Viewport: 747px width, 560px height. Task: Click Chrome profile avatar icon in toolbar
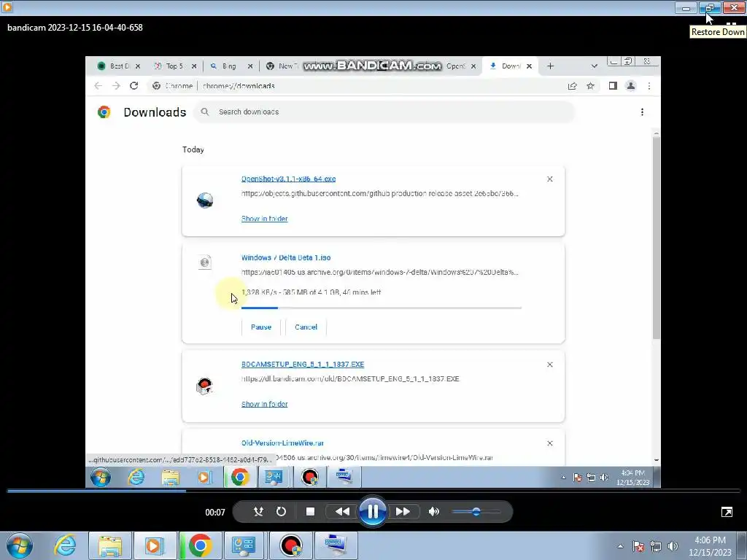[x=631, y=86]
